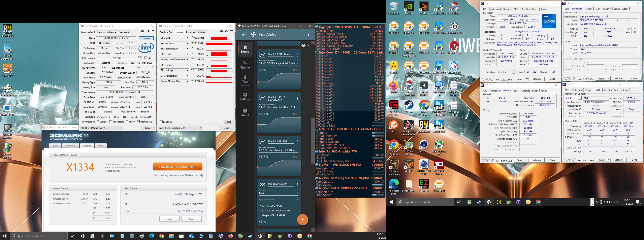This screenshot has width=644, height=240.
Task: Open options for Graph 1 CPU 1 MAIN card
Action: [x=297, y=55]
